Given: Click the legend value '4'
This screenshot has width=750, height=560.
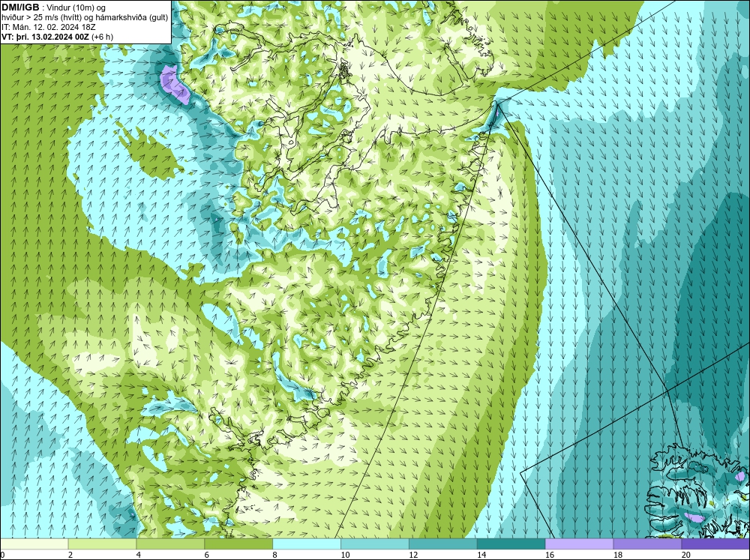Looking at the screenshot, I should (x=138, y=555).
